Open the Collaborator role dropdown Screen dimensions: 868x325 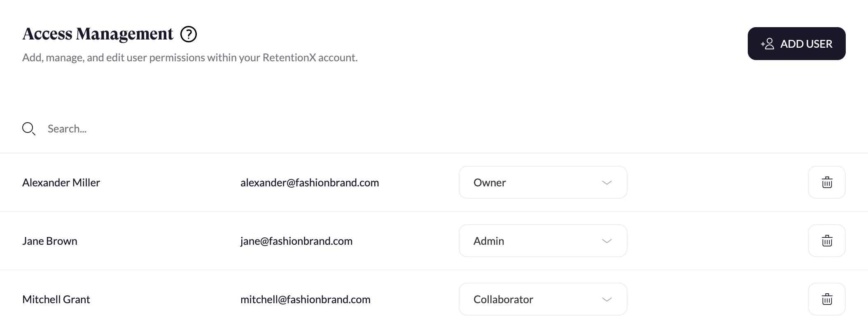543,299
